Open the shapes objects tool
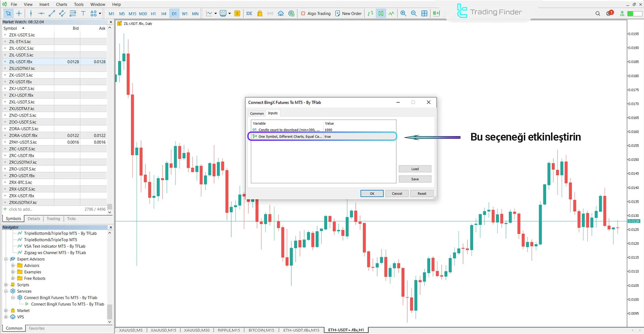The height and width of the screenshot is (334, 644). tap(94, 13)
